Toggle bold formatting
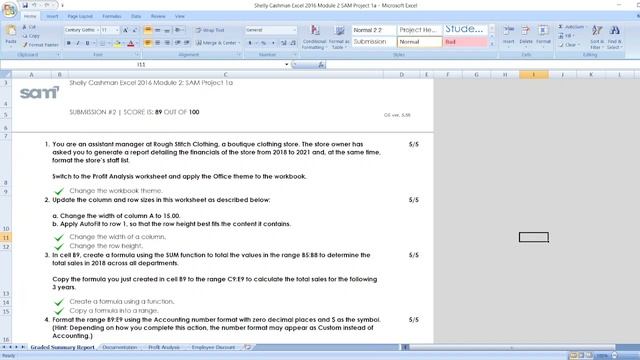 tap(69, 43)
